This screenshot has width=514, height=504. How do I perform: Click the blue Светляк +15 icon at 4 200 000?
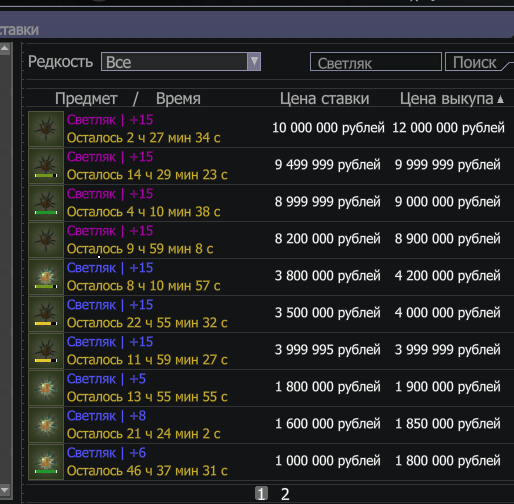click(46, 277)
